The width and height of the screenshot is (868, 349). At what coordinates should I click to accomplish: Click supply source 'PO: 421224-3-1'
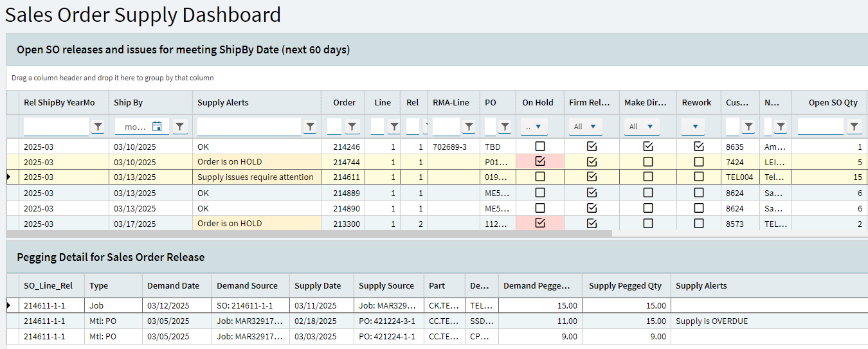[388, 321]
